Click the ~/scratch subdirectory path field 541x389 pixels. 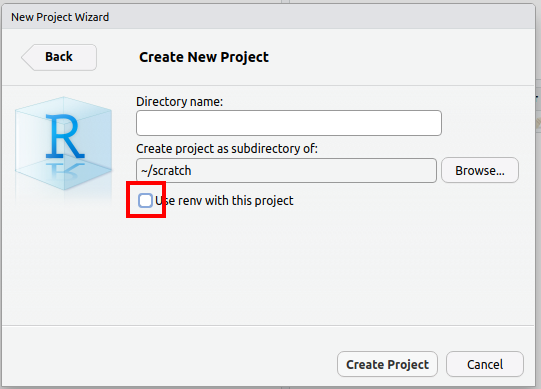(286, 171)
